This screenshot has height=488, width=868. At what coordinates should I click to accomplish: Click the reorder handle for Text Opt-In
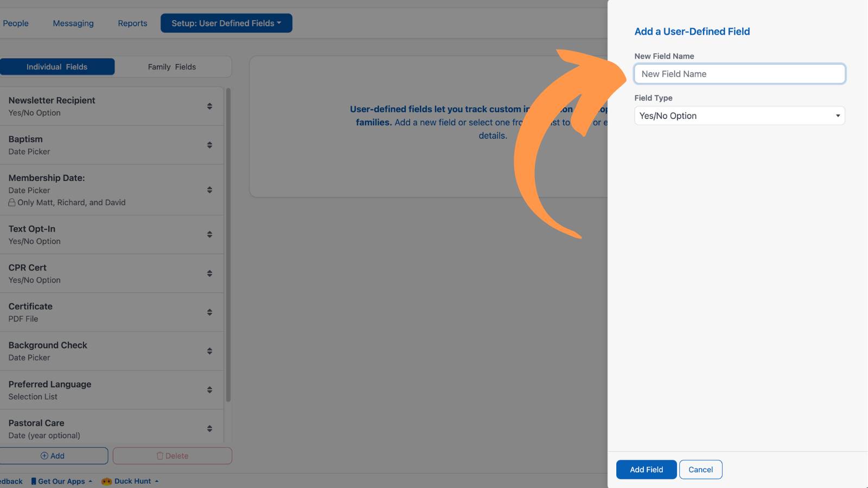point(209,234)
